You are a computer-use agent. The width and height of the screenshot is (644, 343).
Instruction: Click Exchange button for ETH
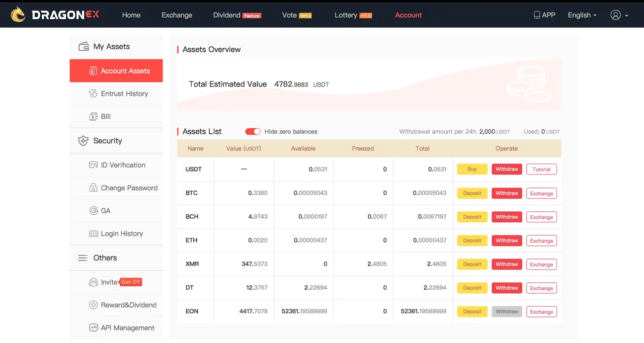click(x=541, y=240)
